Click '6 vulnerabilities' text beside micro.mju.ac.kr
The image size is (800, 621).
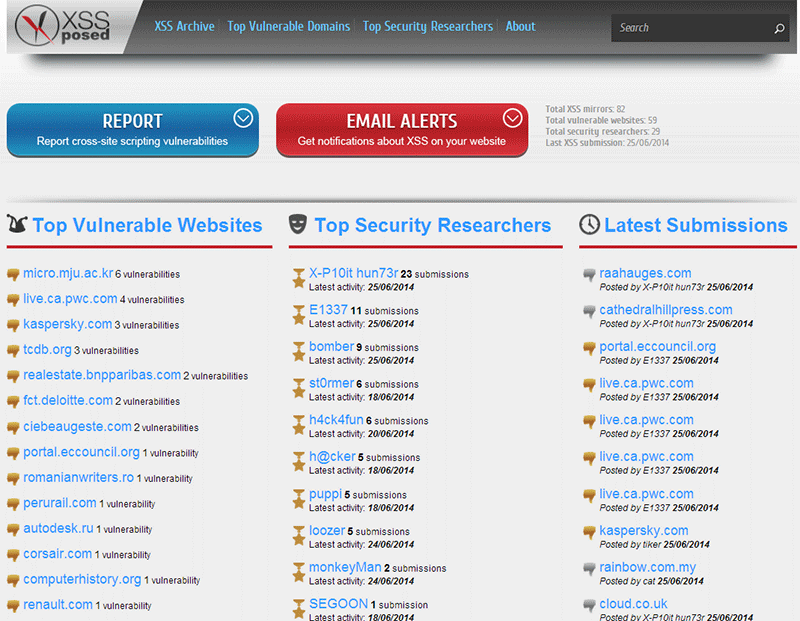coord(147,275)
